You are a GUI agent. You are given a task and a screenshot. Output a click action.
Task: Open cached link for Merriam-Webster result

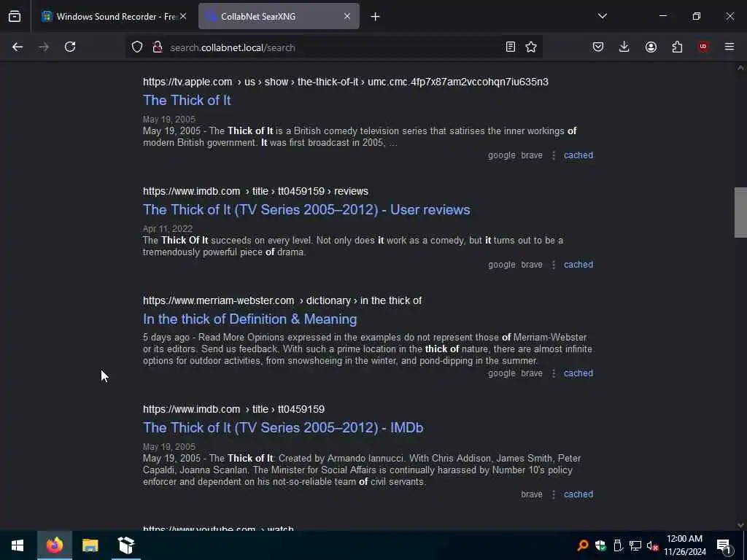pos(578,373)
